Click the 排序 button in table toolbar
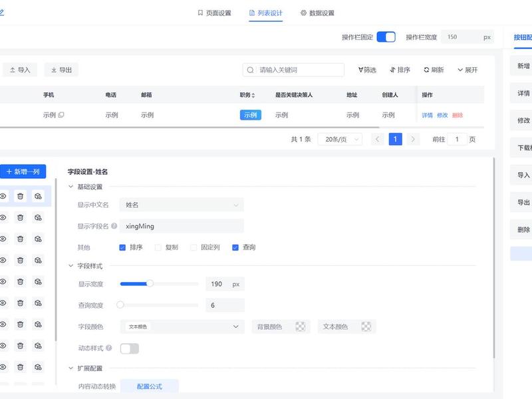Image resolution: width=532 pixels, height=399 pixels. (400, 70)
